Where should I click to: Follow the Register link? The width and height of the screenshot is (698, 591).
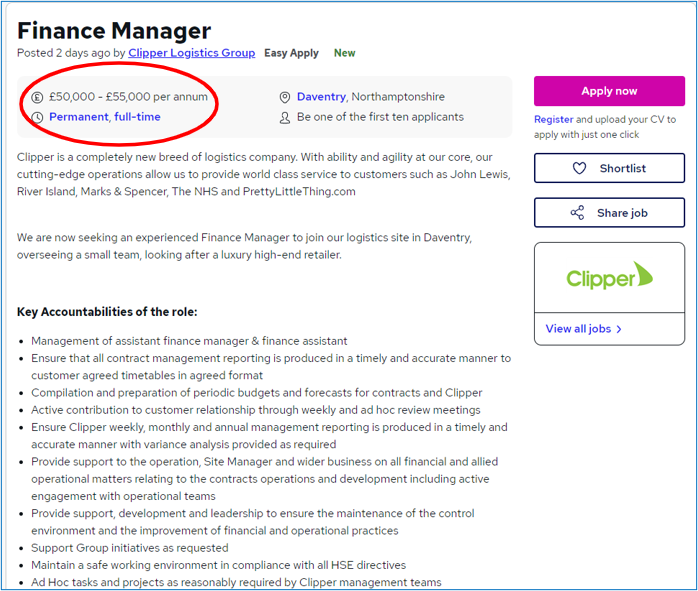tap(553, 119)
